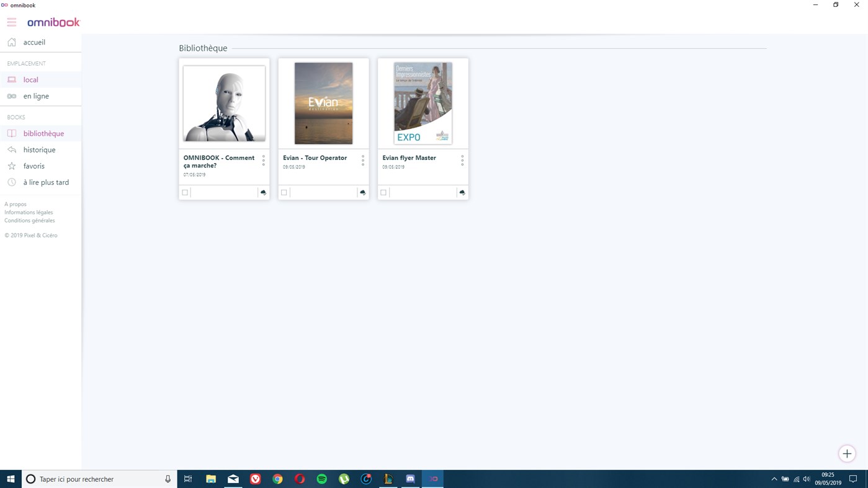
Task: Click the omnibook taskbar icon
Action: pos(433,479)
